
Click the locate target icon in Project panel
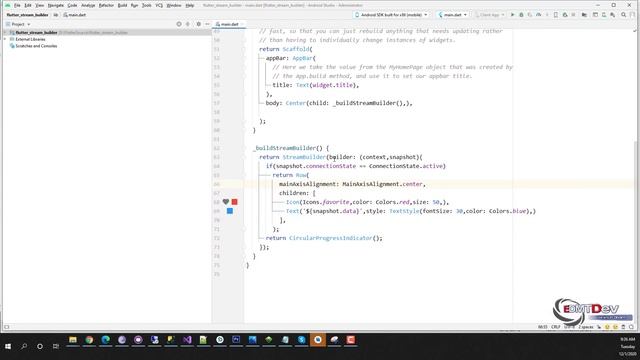pyautogui.click(x=179, y=24)
